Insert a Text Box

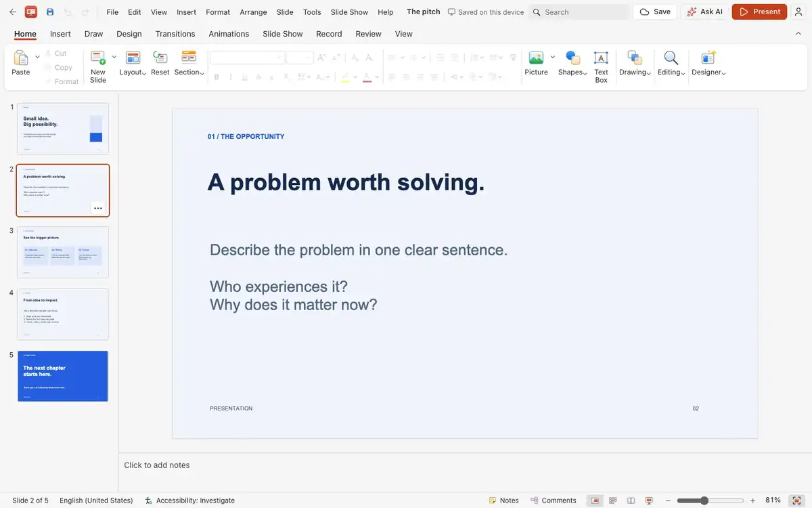[x=601, y=66]
